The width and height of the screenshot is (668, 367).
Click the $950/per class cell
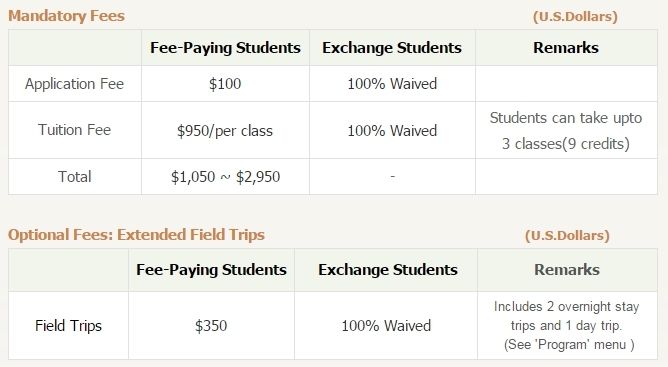pos(225,130)
